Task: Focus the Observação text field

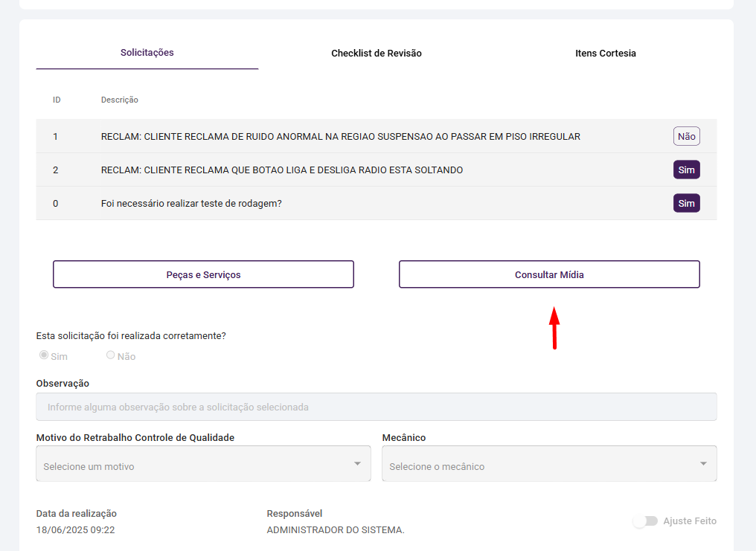Action: (377, 407)
